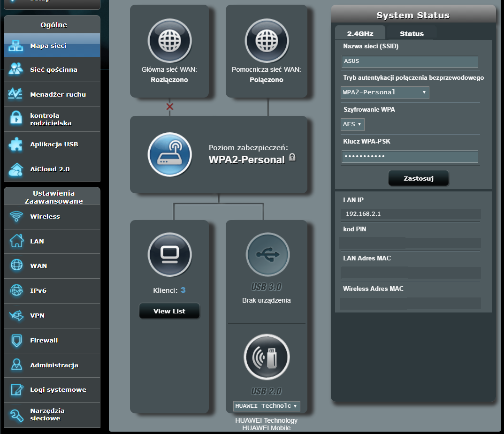Click the USB 2.0 modem dongle icon
The image size is (504, 434).
point(267,358)
